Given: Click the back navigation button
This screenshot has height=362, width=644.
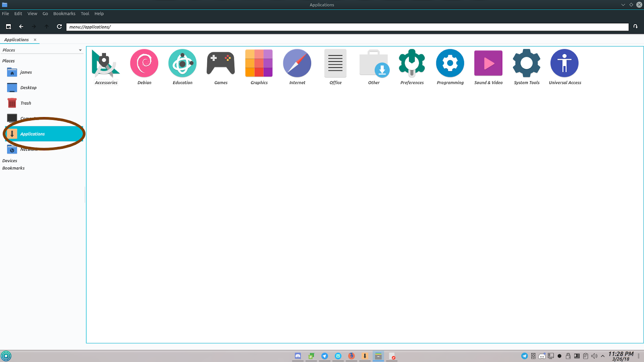Looking at the screenshot, I should [x=21, y=27].
